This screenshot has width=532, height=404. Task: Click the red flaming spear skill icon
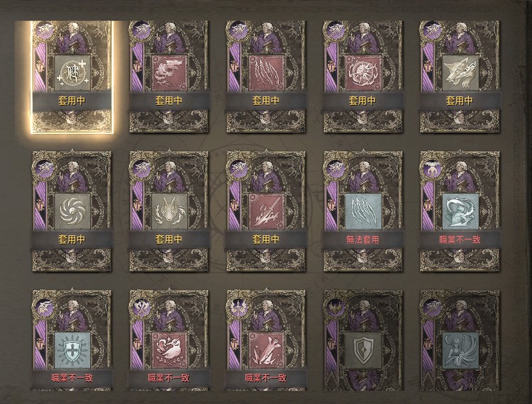[x=266, y=211]
